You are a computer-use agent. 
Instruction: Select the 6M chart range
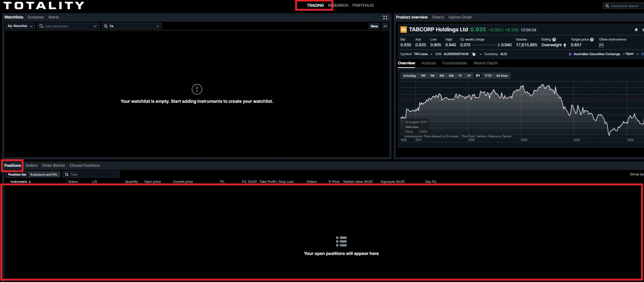[x=451, y=76]
